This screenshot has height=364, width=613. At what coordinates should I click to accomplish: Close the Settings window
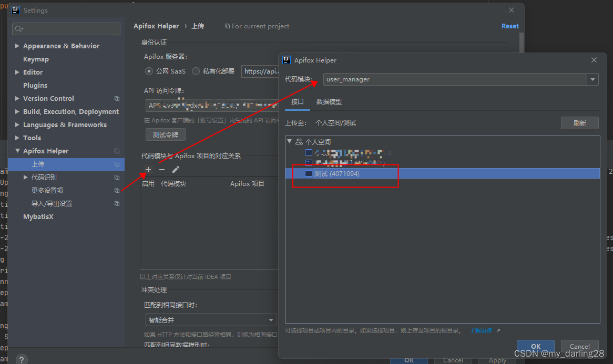(x=512, y=10)
